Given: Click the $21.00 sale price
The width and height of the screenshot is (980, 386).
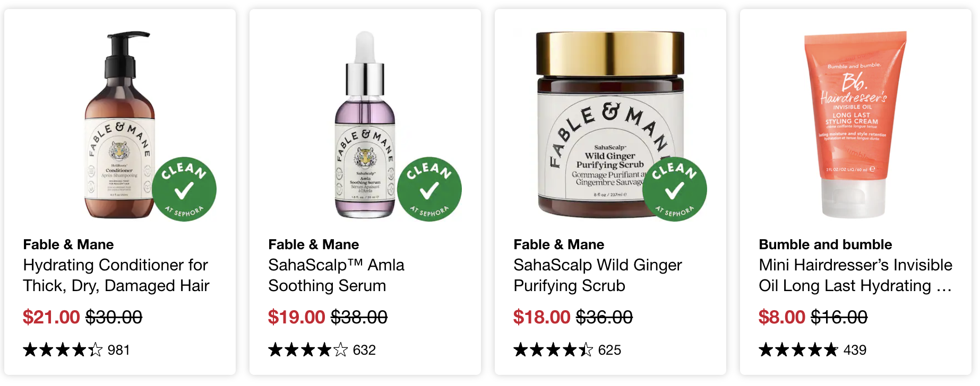Looking at the screenshot, I should point(51,317).
